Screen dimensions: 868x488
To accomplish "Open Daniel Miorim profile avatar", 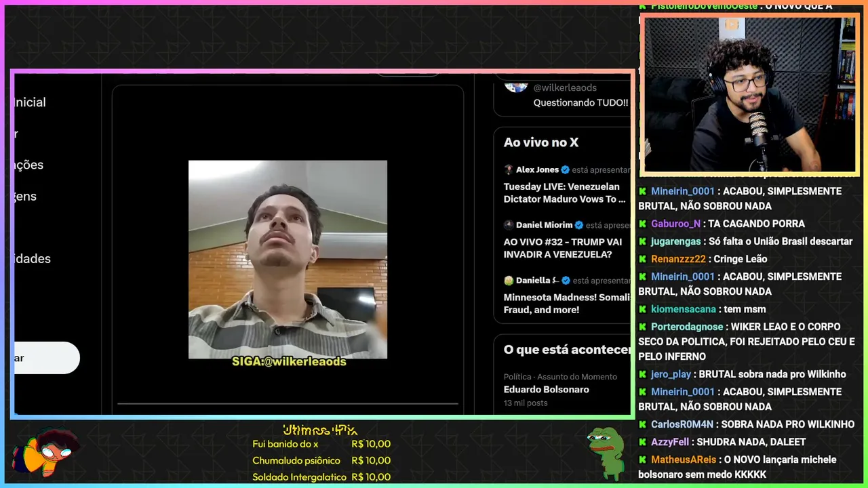I will pyautogui.click(x=509, y=225).
